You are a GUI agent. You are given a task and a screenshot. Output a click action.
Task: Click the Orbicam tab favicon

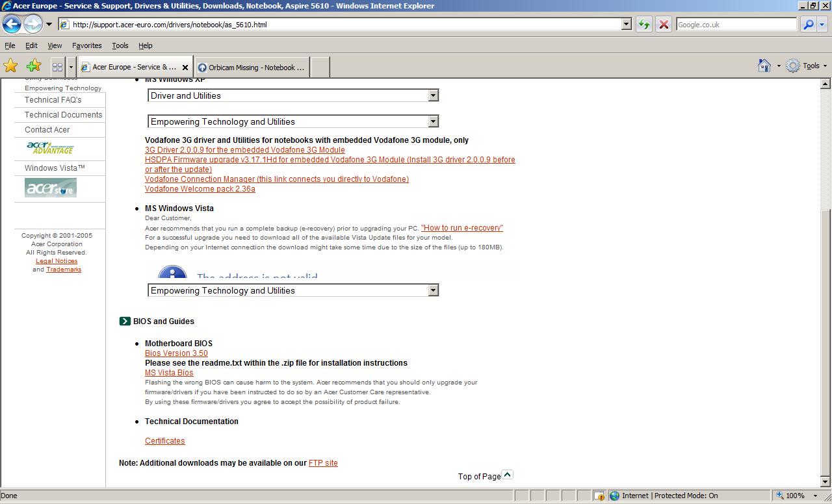tap(202, 68)
